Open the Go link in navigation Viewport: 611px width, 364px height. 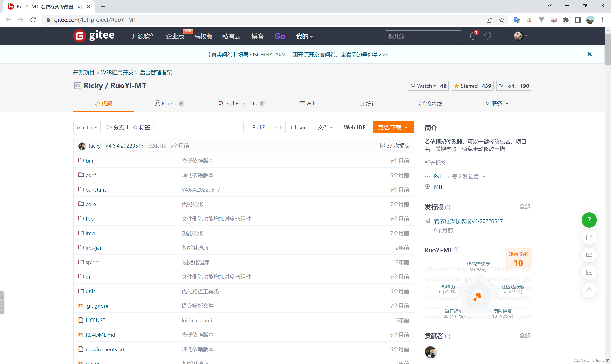[x=280, y=36]
